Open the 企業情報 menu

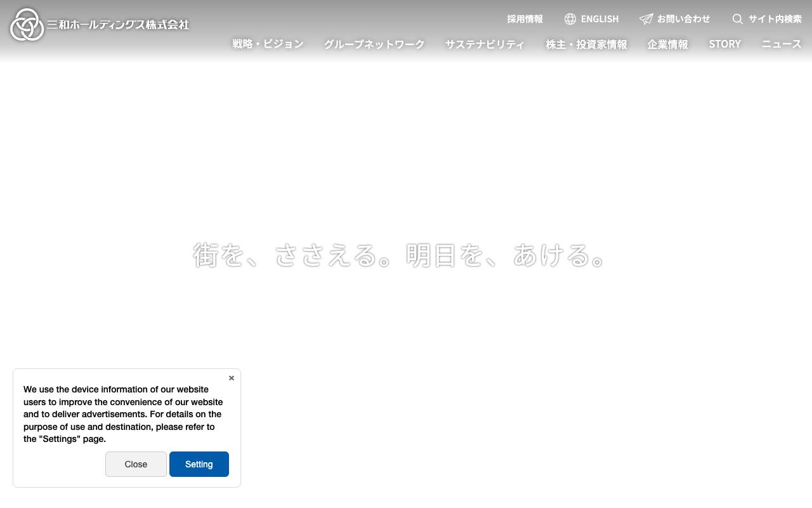667,44
